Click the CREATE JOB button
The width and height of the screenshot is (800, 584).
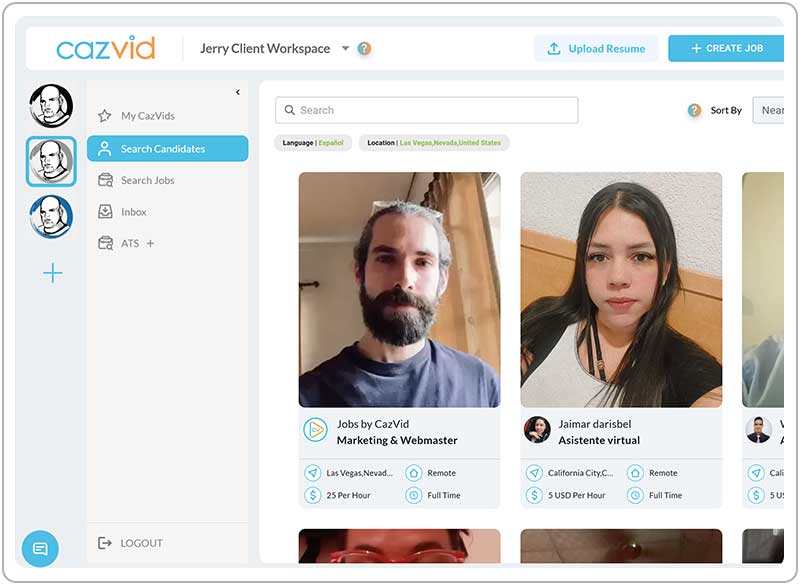pyautogui.click(x=726, y=48)
